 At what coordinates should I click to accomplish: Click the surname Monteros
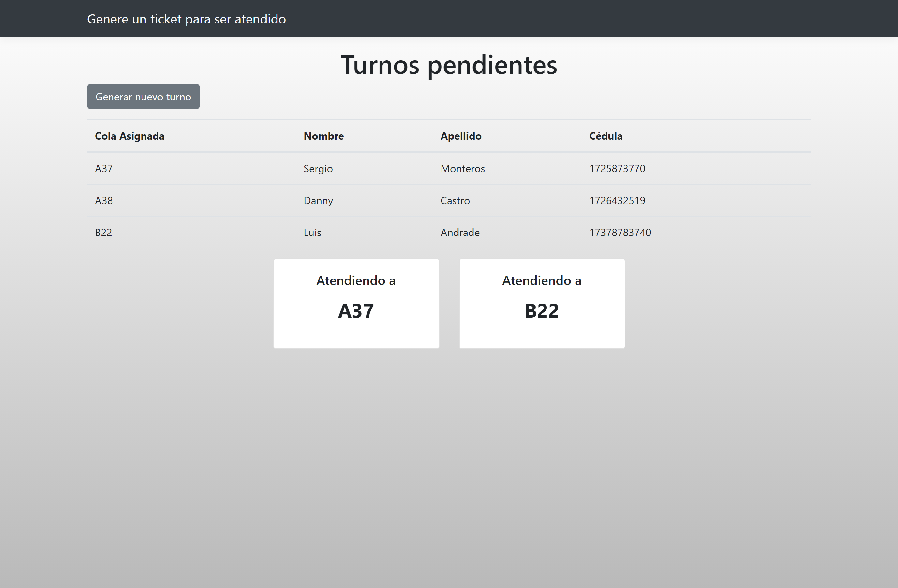click(462, 168)
